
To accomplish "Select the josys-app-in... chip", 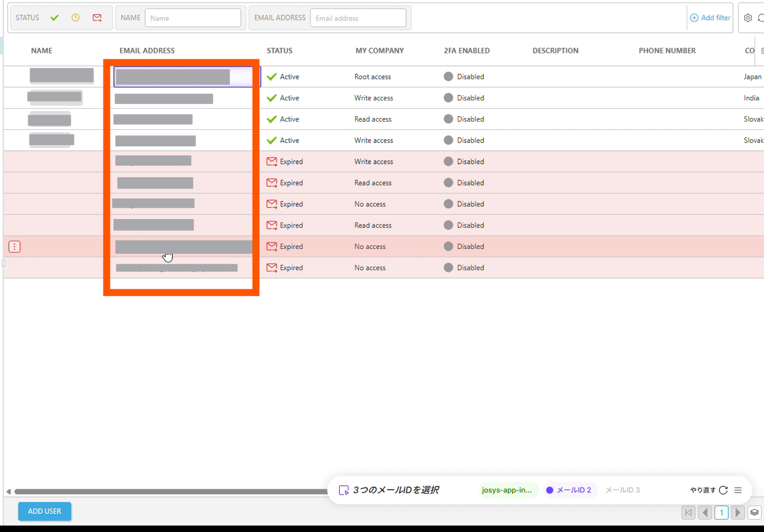I will (507, 490).
